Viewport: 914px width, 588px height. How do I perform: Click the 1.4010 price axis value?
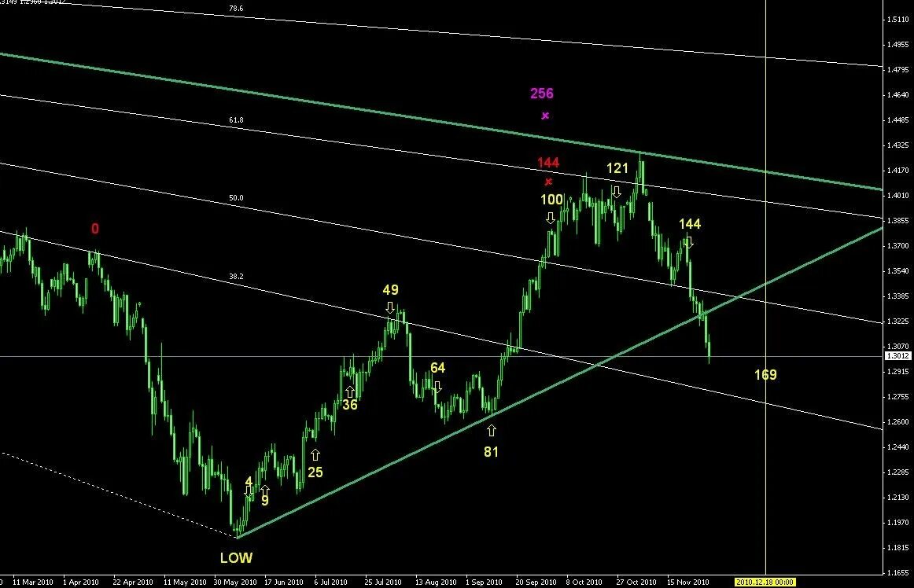897,195
